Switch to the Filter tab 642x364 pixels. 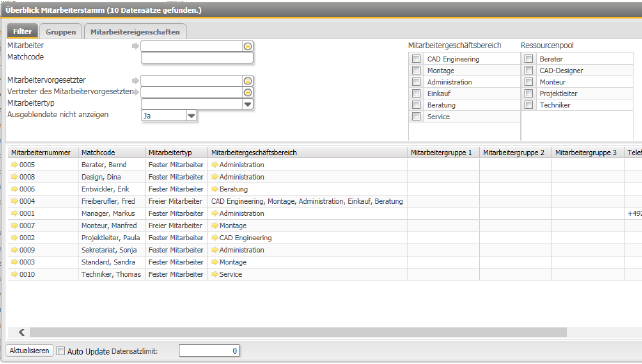tap(22, 32)
